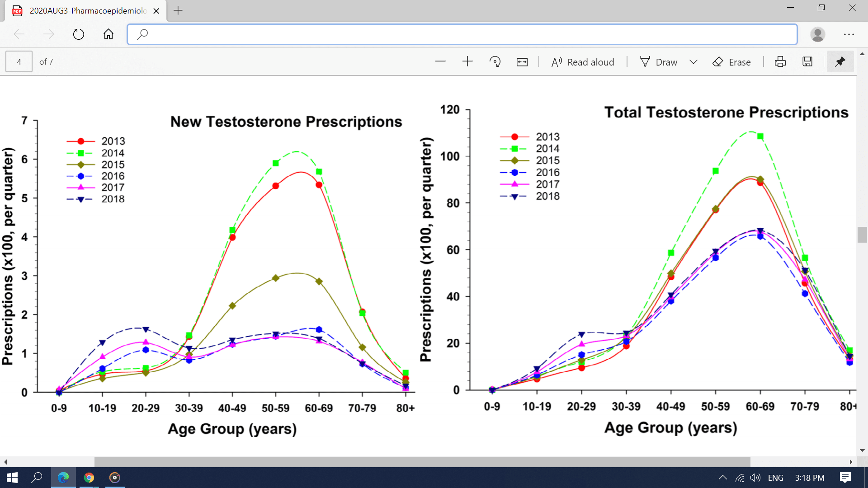
Task: Click the 'New Testosterone Prescriptions' chart title
Action: coord(286,122)
